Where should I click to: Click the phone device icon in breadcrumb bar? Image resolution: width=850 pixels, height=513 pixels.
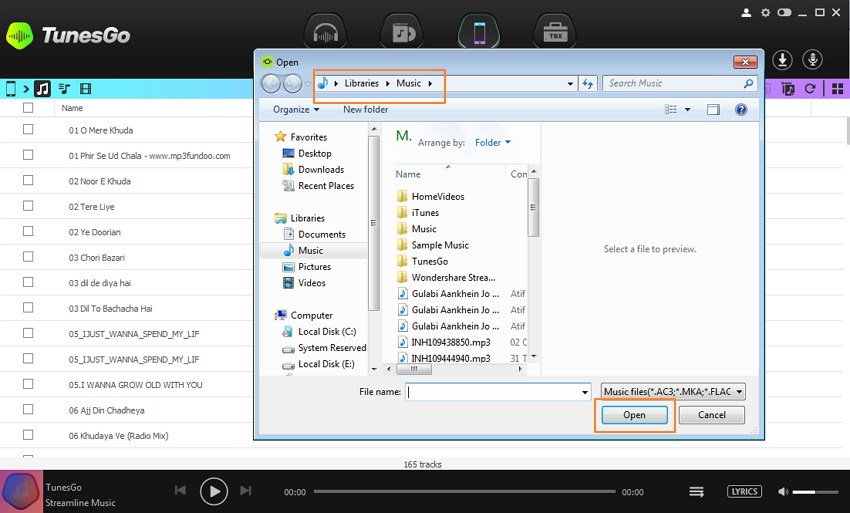point(10,88)
